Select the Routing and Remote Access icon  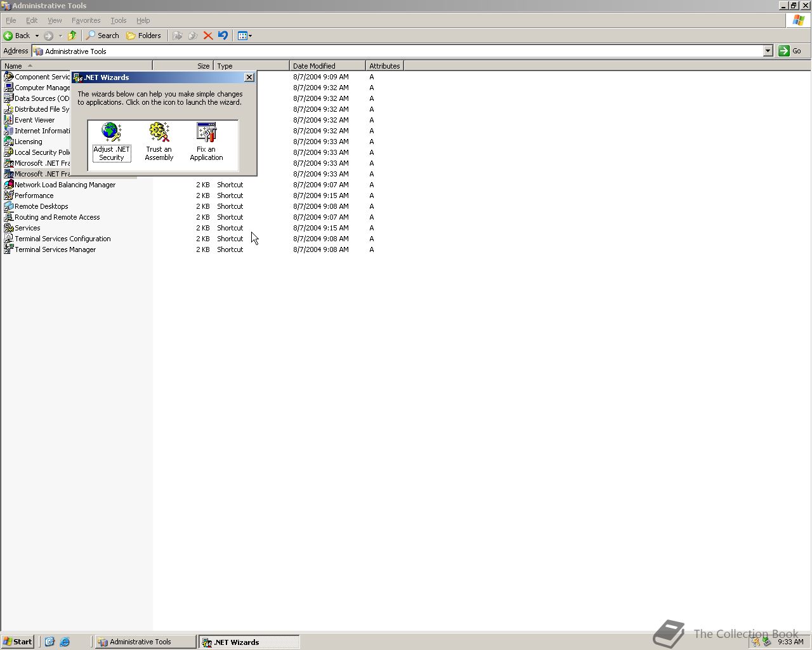tap(9, 217)
